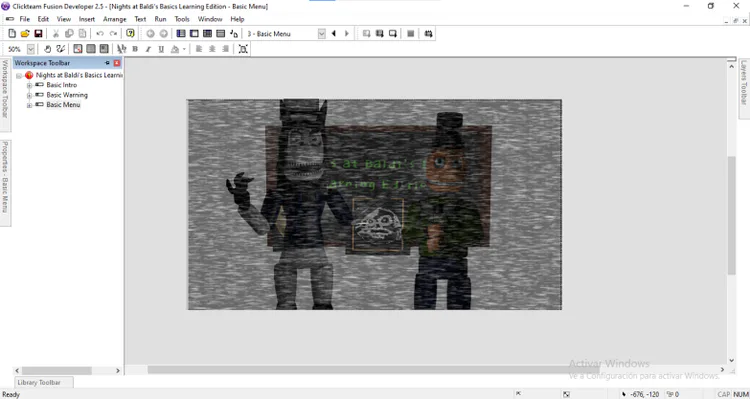
Task: Toggle italic text formatting
Action: click(148, 49)
